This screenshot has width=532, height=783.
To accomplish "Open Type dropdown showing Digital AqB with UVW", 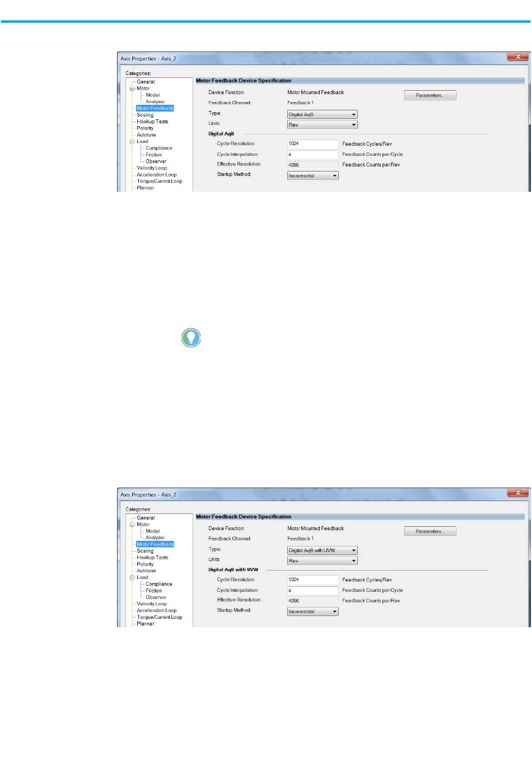I will point(322,550).
